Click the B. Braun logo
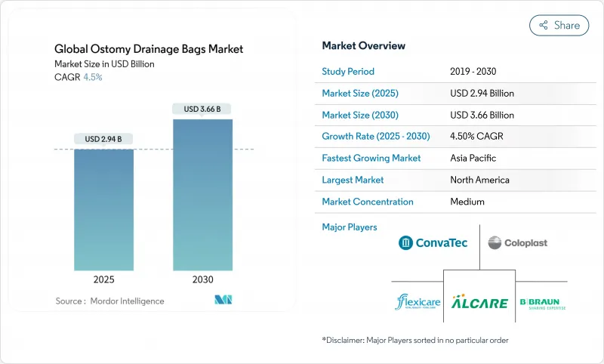 point(542,302)
